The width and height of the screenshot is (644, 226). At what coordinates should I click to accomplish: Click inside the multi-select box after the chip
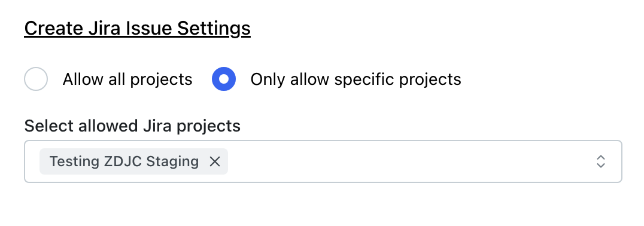pyautogui.click(x=411, y=161)
